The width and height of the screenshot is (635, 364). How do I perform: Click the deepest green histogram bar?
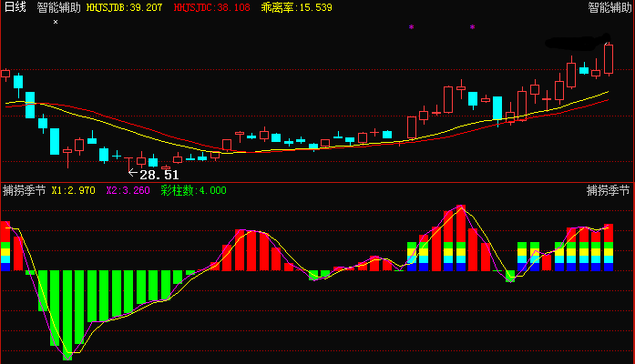point(67,315)
